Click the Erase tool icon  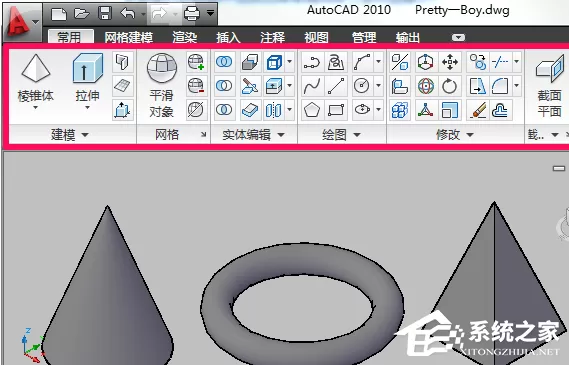click(478, 110)
